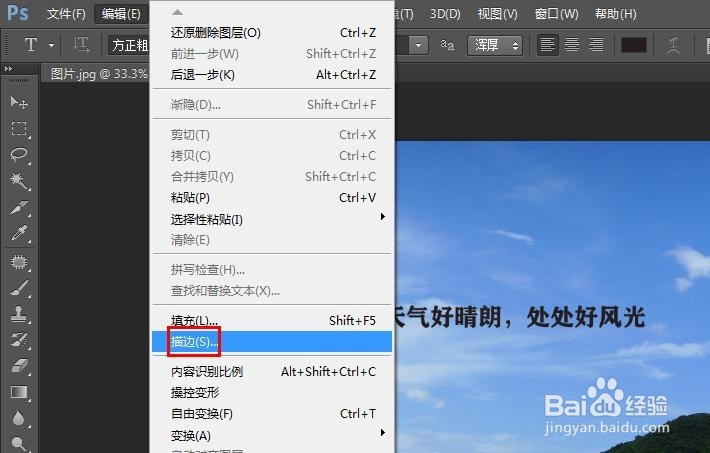Viewport: 710px width, 453px height.
Task: Select the Blur tool
Action: pos(19,418)
